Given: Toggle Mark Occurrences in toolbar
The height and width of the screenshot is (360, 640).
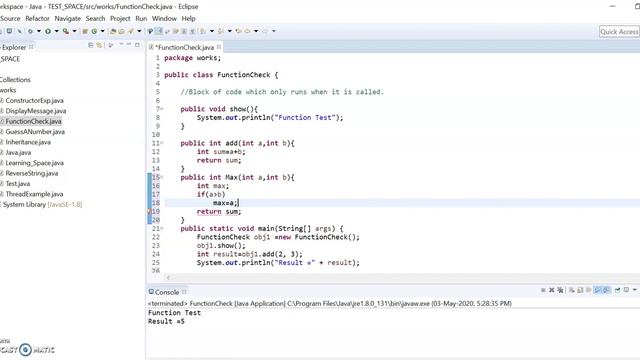Looking at the screenshot, I should [158, 31].
